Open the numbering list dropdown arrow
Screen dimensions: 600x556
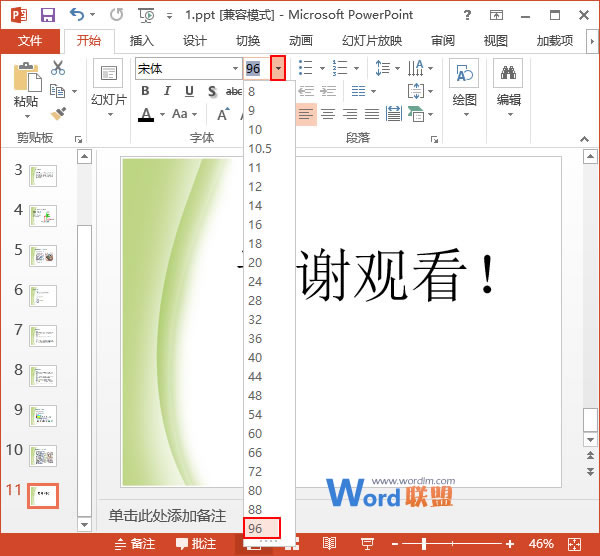click(356, 68)
